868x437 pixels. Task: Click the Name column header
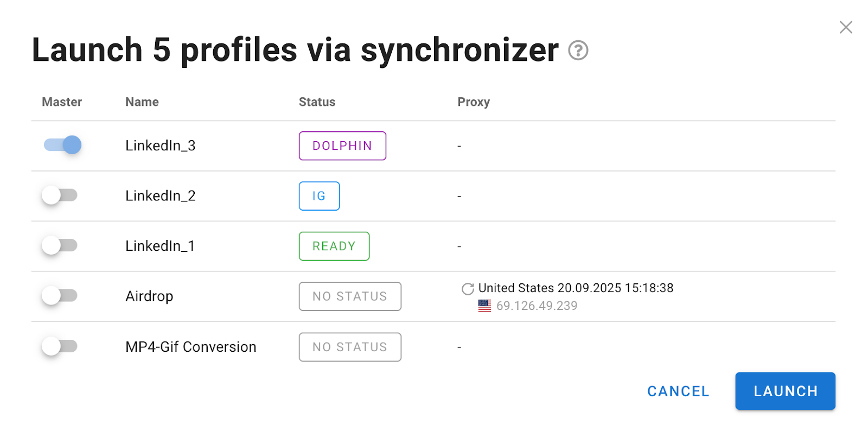[x=142, y=102]
